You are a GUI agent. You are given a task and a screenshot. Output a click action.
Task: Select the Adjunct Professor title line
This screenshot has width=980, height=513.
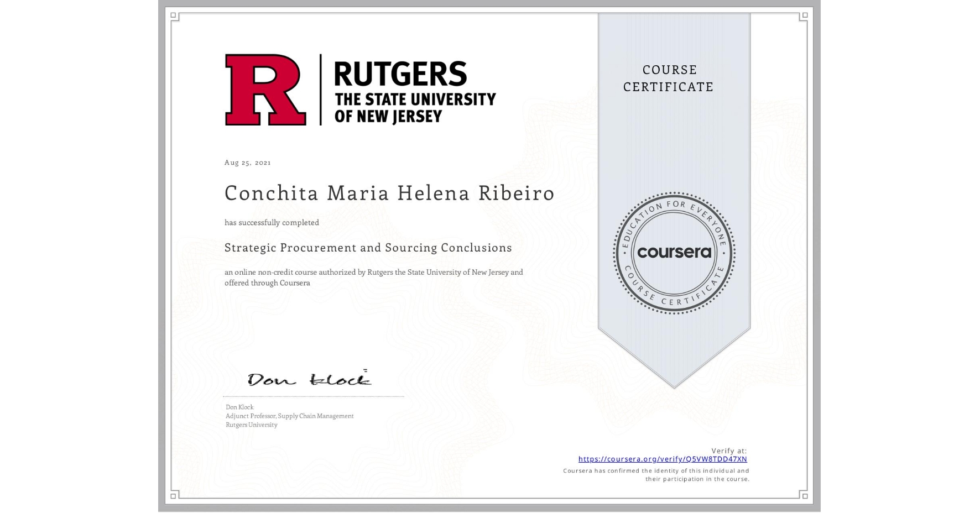[x=289, y=416]
